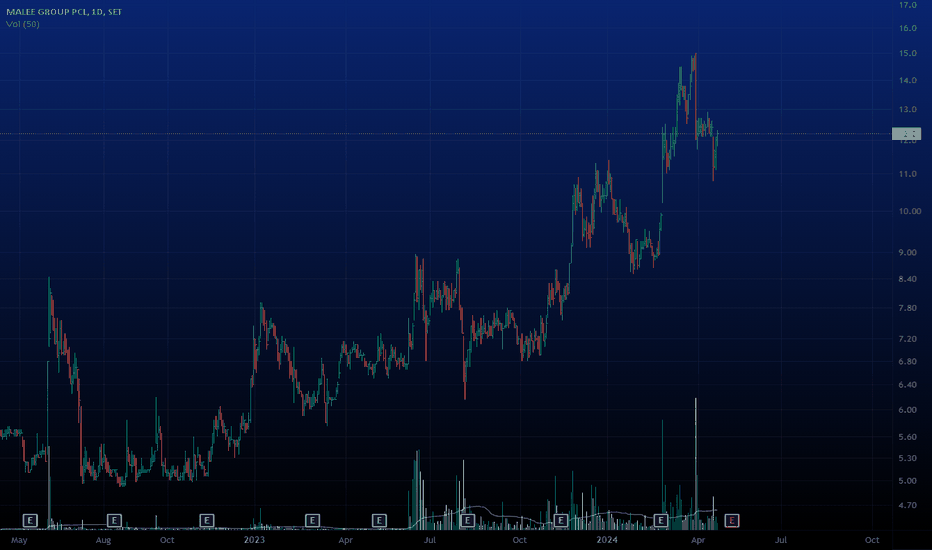932x550 pixels.
Task: Click the Vol (50) indicator label
Action: click(x=23, y=24)
